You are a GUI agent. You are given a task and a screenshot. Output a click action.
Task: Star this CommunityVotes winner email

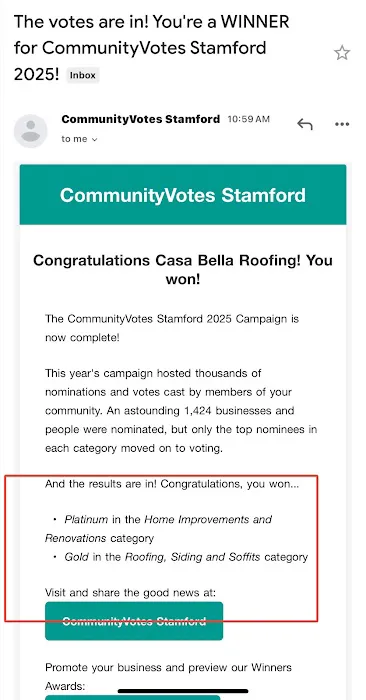pos(342,53)
